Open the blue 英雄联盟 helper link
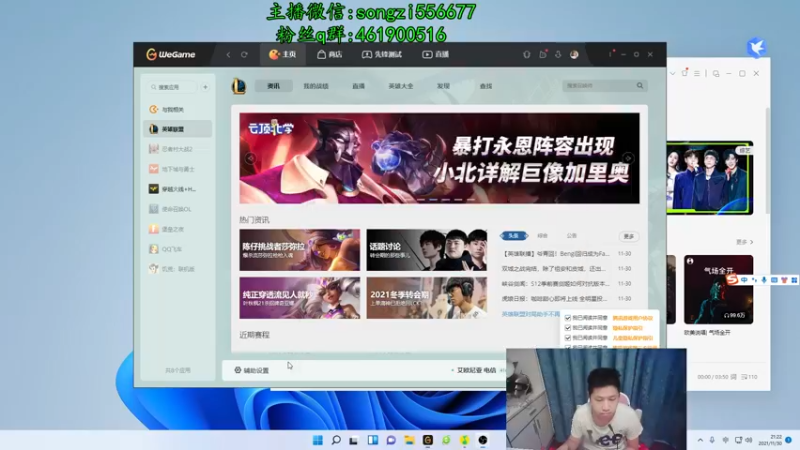Image resolution: width=800 pixels, height=450 pixels. point(531,314)
